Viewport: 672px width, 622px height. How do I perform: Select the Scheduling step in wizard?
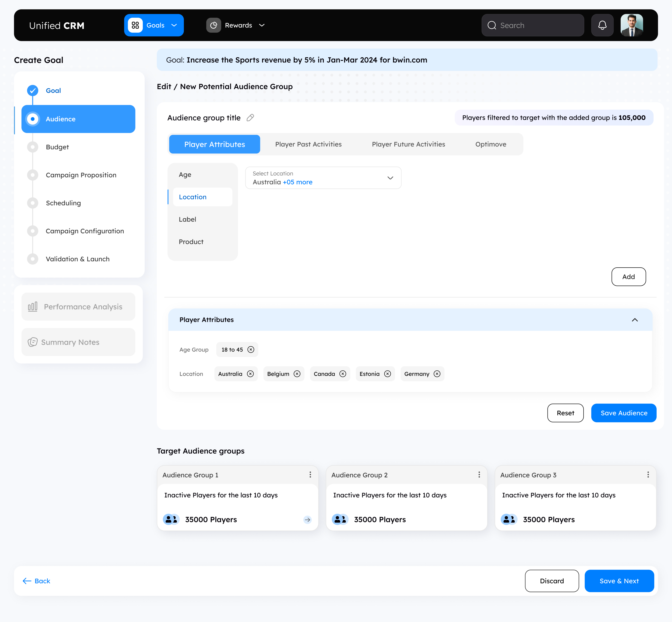click(x=63, y=203)
